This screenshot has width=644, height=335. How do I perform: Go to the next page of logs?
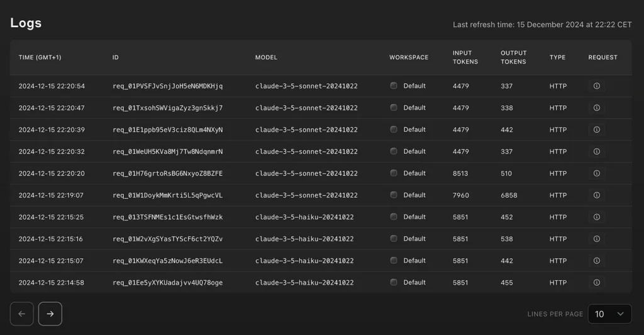pos(50,314)
